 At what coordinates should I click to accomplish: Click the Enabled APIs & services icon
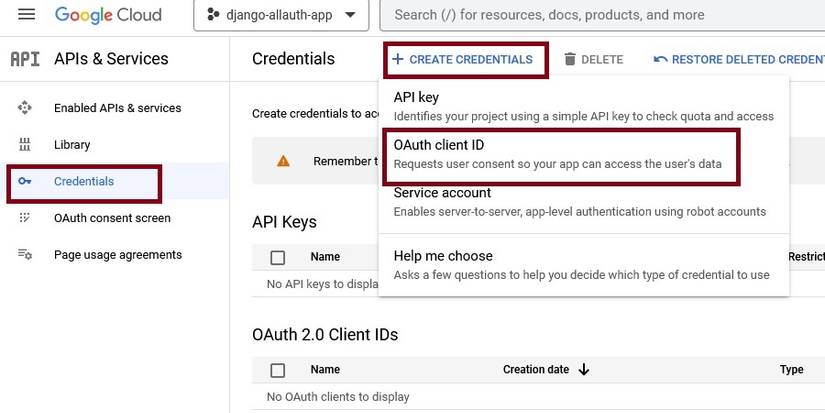[25, 108]
